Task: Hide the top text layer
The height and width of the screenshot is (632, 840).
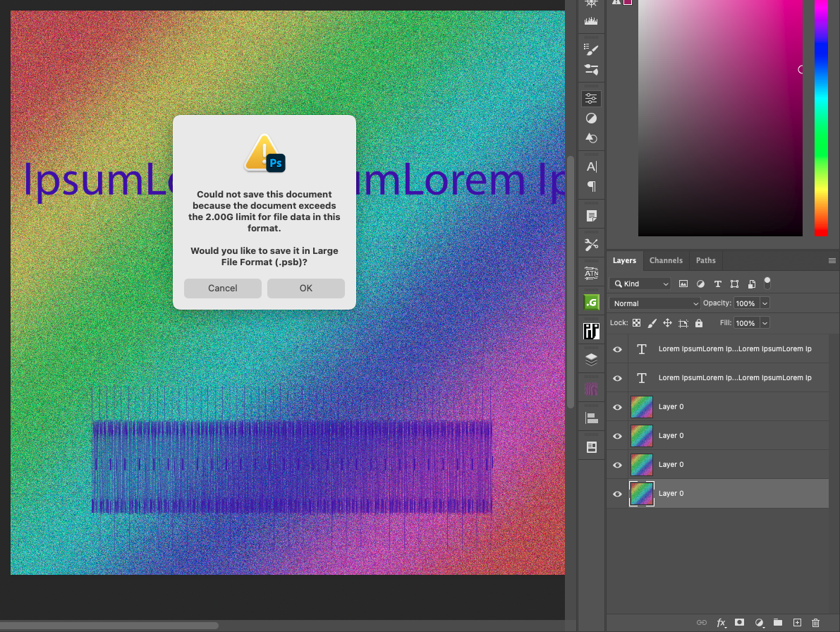Action: pyautogui.click(x=617, y=348)
